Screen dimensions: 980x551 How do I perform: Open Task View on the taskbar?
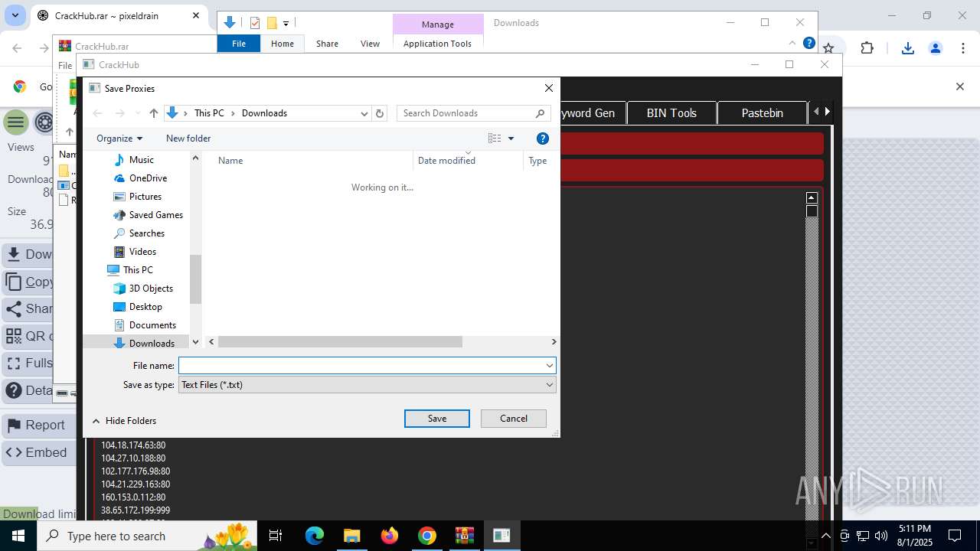(276, 536)
